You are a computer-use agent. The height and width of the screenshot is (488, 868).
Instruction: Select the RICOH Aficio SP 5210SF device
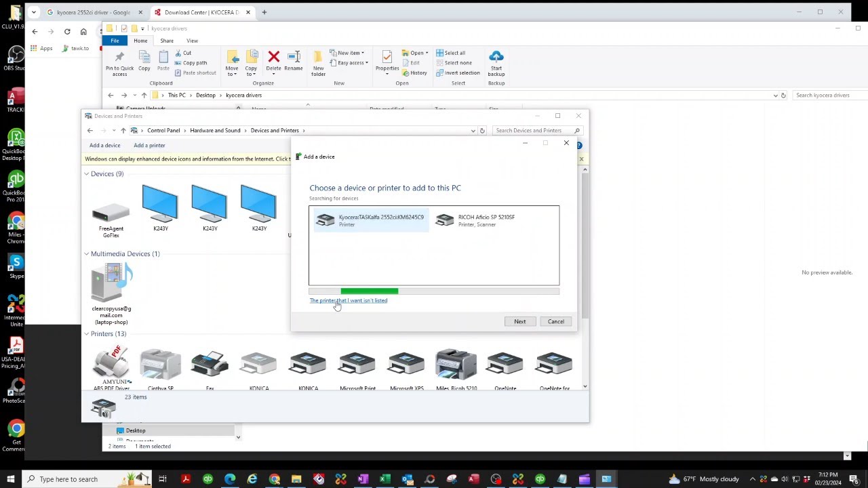point(488,220)
